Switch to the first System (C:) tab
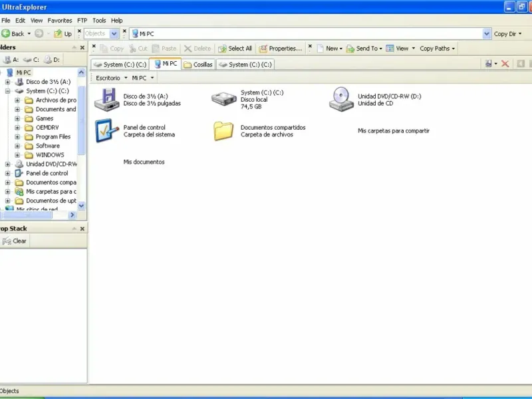Screen dimensions: 532x399 tap(120, 65)
